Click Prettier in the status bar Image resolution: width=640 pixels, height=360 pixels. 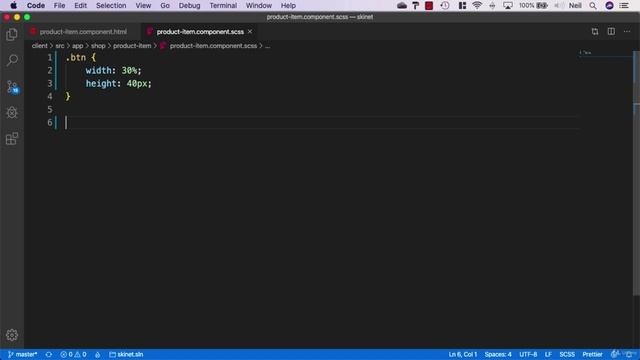[592, 354]
